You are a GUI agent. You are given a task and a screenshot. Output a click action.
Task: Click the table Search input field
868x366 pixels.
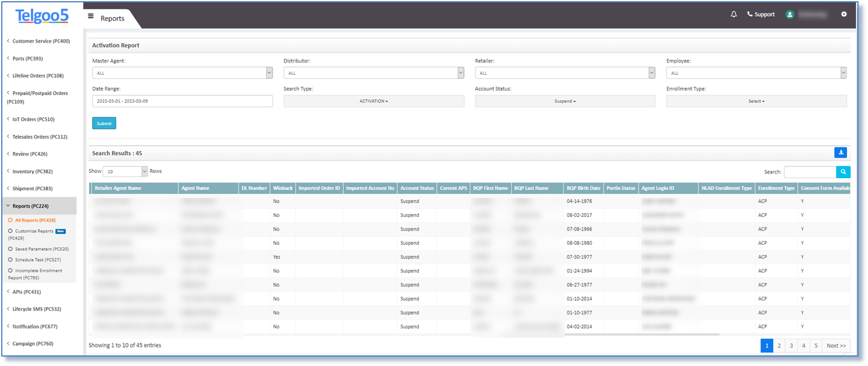(810, 172)
